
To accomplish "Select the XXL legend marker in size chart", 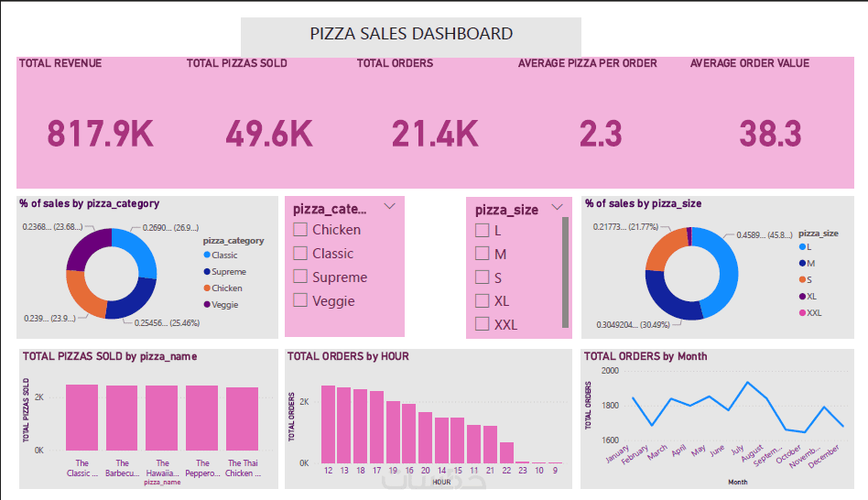I will point(802,314).
